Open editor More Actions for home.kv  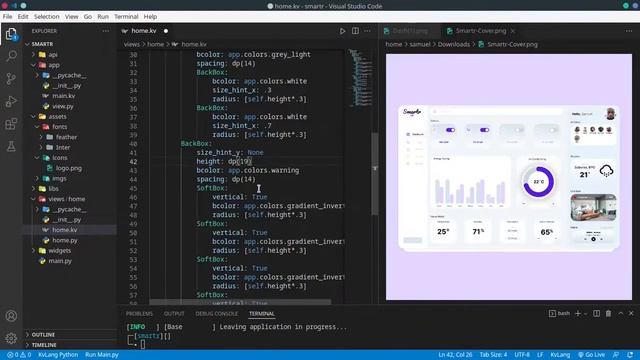click(367, 31)
